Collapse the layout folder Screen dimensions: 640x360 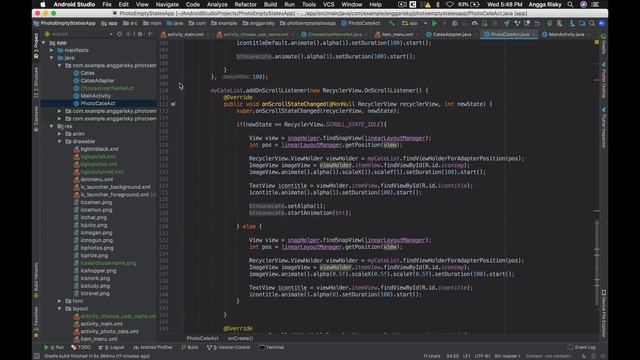[x=59, y=309]
